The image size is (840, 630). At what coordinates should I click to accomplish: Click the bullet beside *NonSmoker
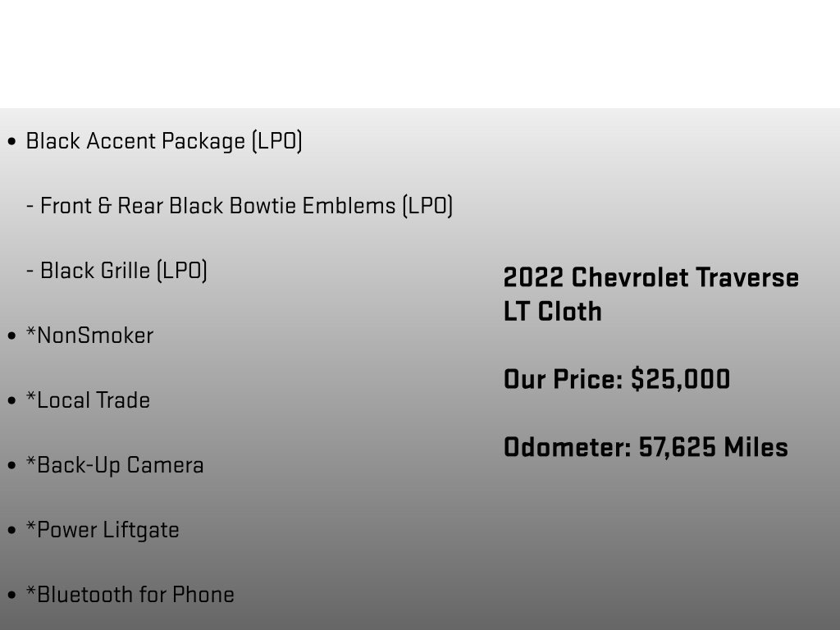11,336
